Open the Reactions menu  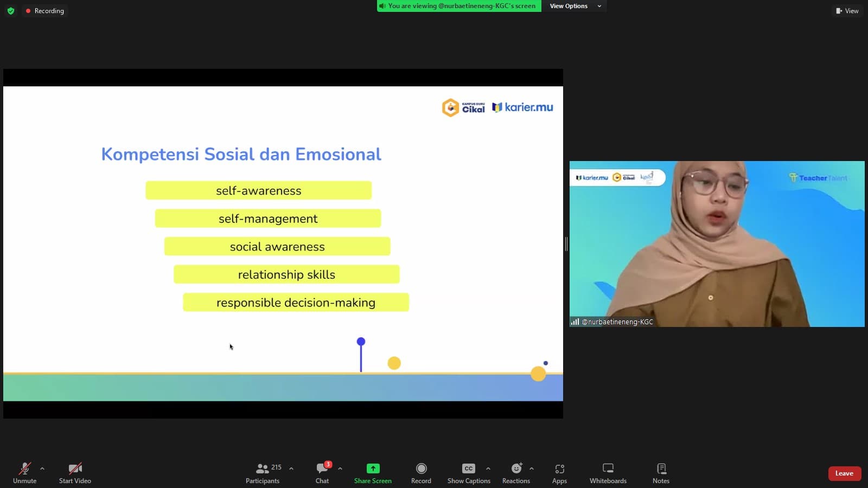[516, 472]
